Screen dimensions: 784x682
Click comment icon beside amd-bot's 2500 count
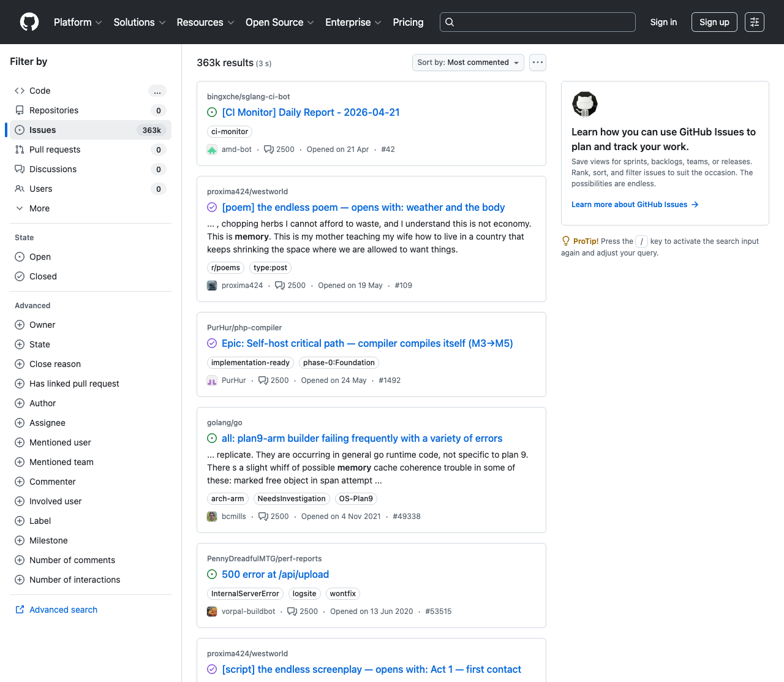(x=269, y=150)
